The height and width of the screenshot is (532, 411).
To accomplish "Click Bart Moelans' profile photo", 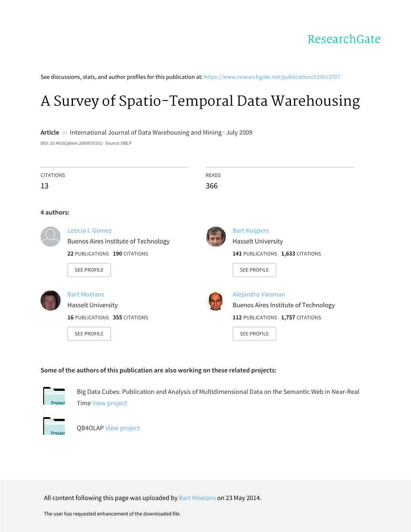I will [x=51, y=301].
